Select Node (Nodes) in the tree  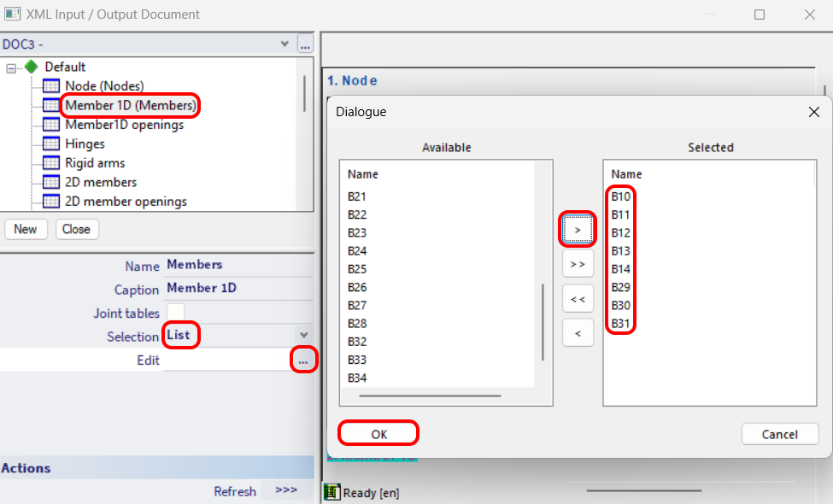[104, 86]
